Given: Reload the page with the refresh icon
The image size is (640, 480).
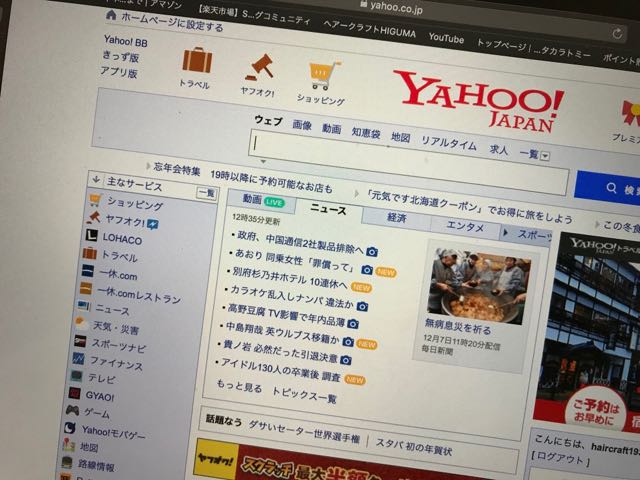Looking at the screenshot, I should (x=617, y=33).
